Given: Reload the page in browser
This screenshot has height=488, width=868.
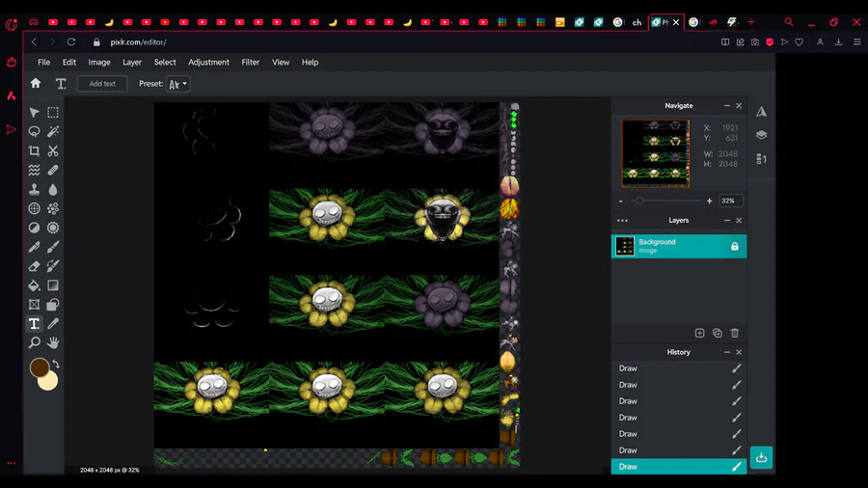Looking at the screenshot, I should pyautogui.click(x=71, y=42).
